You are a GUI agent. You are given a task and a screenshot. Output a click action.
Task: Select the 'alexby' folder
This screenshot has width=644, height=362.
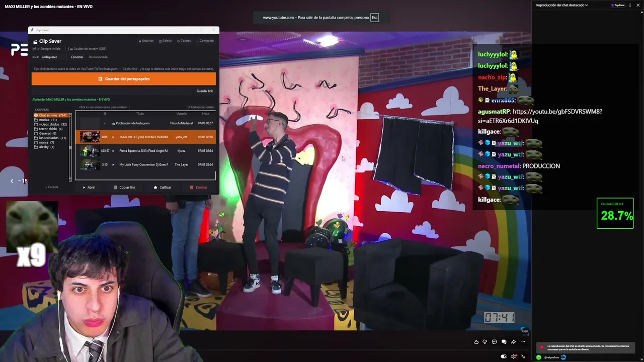point(44,147)
